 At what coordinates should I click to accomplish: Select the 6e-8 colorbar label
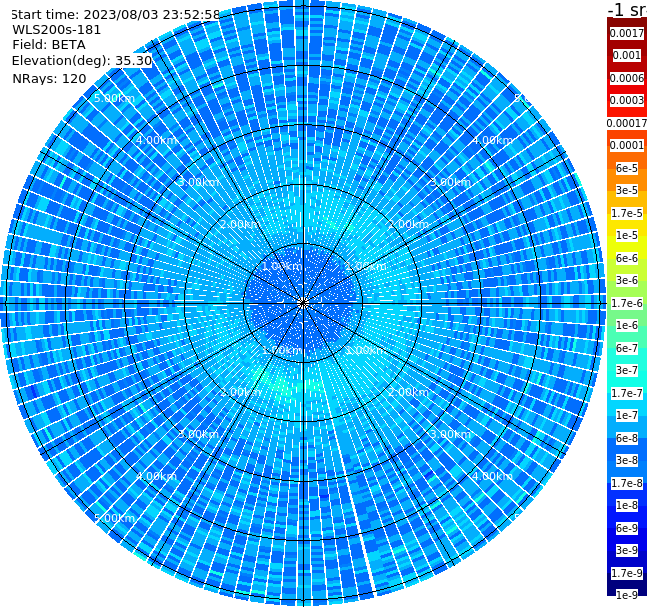(627, 438)
